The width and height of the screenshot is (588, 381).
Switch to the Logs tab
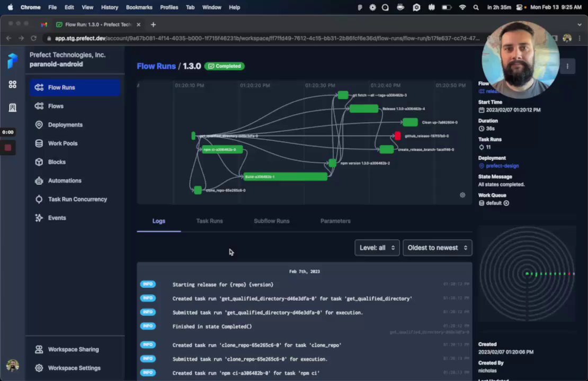click(158, 221)
